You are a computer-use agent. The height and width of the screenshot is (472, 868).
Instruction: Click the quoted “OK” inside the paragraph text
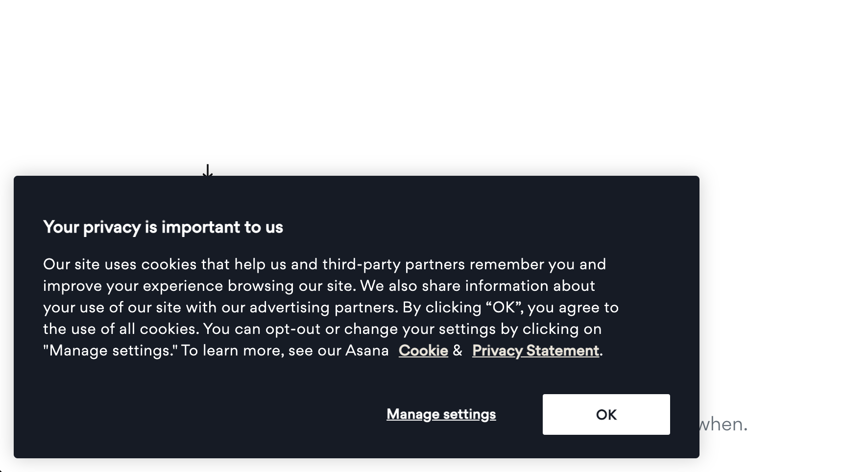(504, 307)
